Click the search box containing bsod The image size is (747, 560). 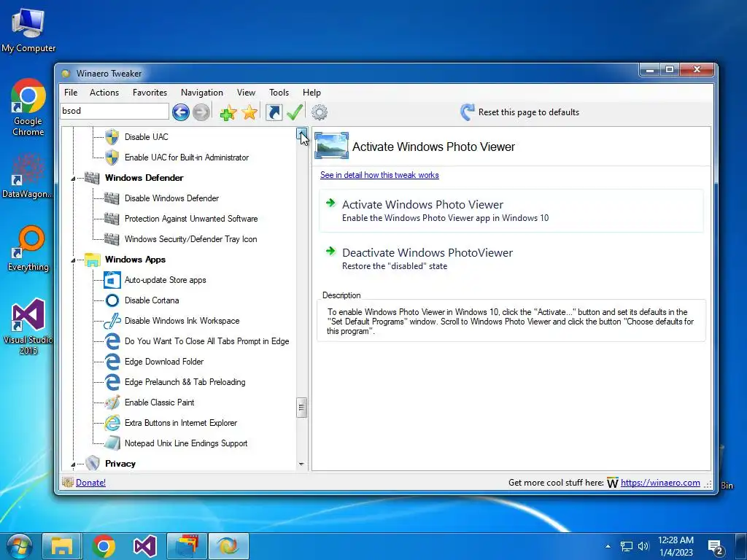coord(115,111)
